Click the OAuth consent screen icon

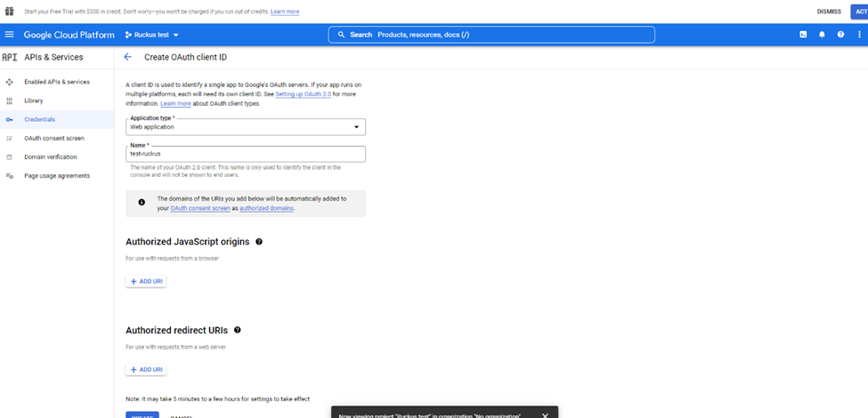point(9,138)
